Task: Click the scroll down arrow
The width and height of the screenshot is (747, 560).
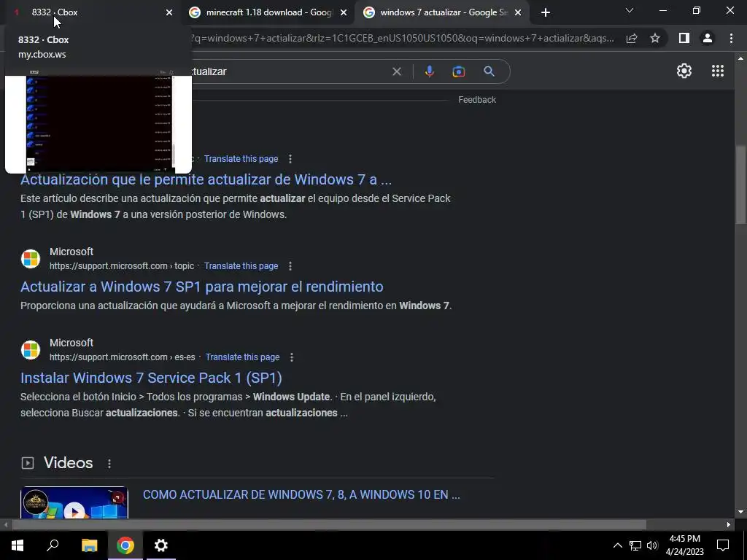Action: 740,512
